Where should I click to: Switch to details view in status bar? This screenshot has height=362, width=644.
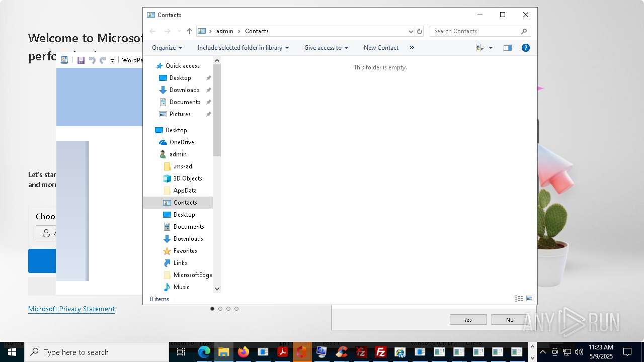click(518, 299)
